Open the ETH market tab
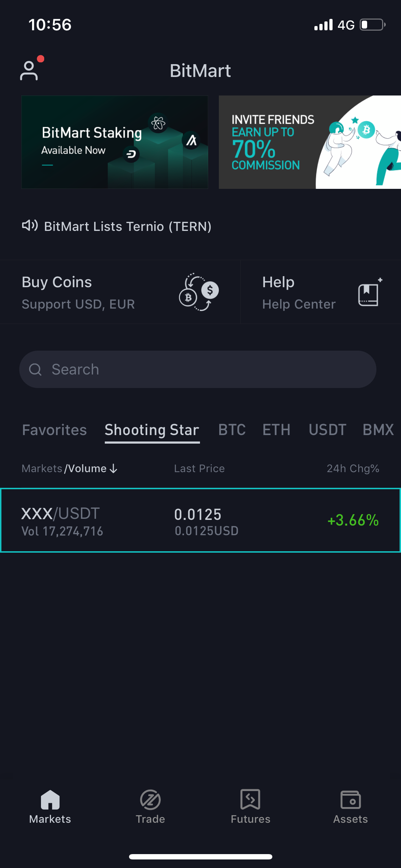Viewport: 401px width, 868px height. pyautogui.click(x=277, y=430)
